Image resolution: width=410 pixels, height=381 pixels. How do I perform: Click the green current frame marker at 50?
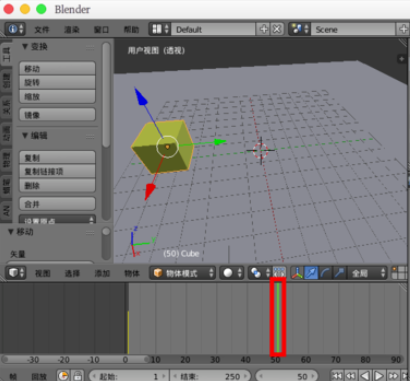click(x=278, y=317)
